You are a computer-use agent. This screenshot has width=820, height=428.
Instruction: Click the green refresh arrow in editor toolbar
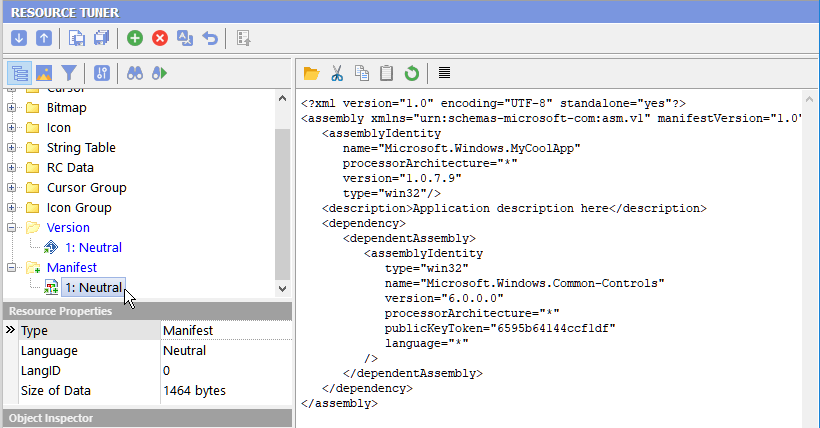(x=411, y=73)
